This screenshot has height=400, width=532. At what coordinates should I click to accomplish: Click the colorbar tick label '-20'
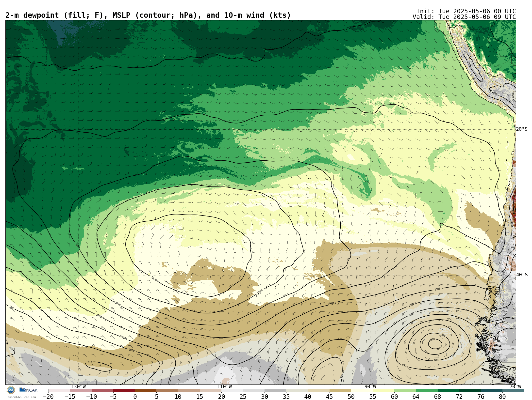[48, 397]
